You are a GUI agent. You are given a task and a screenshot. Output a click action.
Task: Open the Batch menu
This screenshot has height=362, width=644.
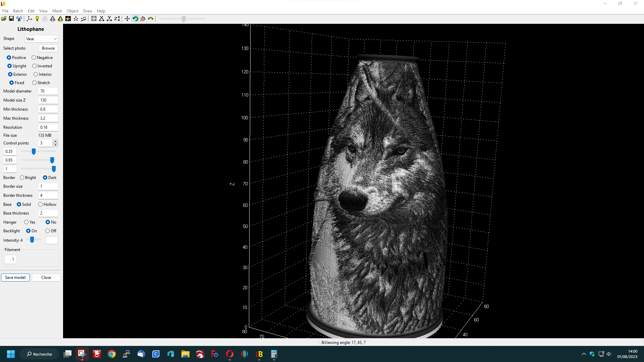tap(18, 11)
